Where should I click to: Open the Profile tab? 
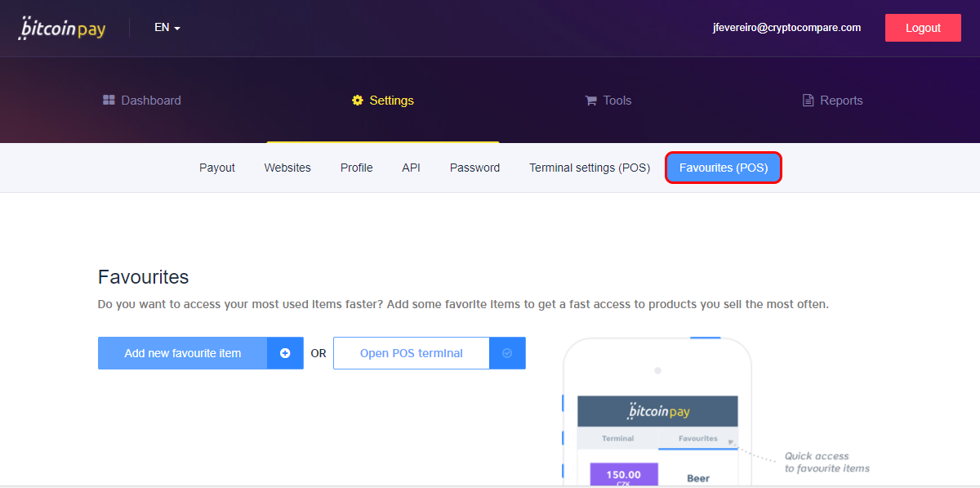357,168
